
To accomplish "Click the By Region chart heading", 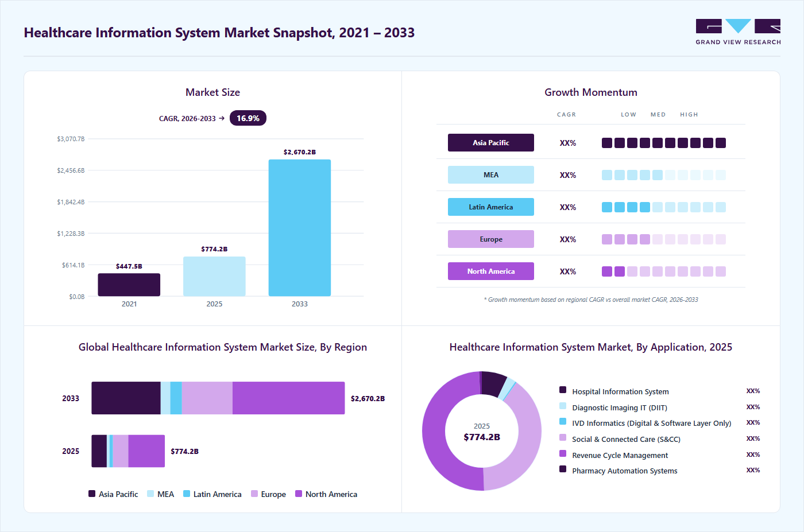I will point(223,347).
